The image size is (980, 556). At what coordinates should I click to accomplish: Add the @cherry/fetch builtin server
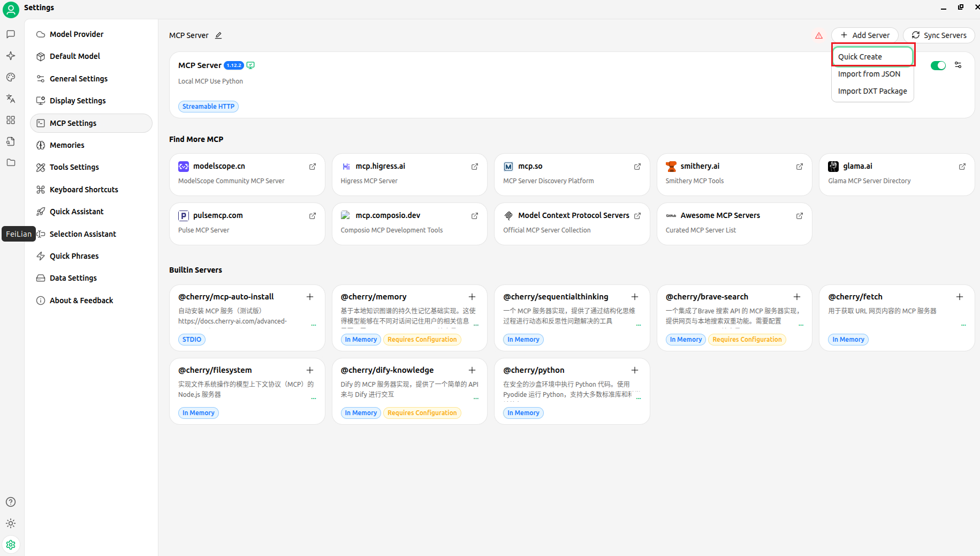tap(960, 297)
